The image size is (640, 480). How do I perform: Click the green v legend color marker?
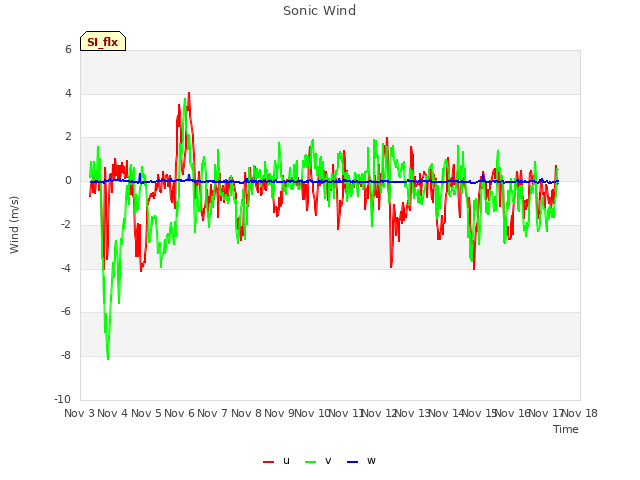click(311, 462)
